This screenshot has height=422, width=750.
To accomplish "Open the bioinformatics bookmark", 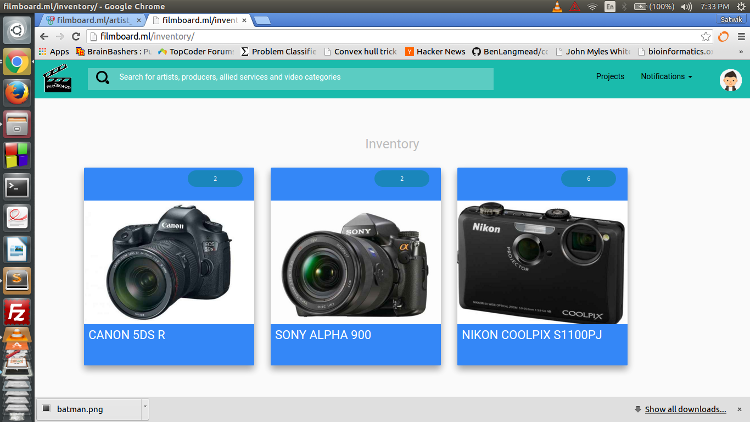I will tap(675, 51).
